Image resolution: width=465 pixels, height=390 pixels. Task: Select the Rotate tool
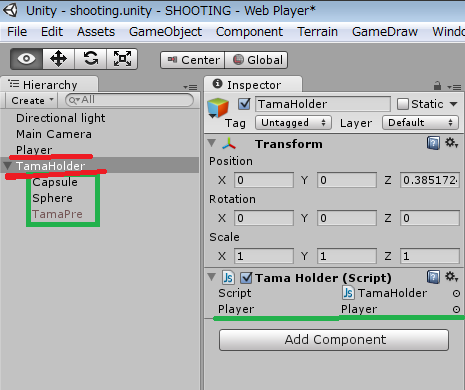pos(90,59)
